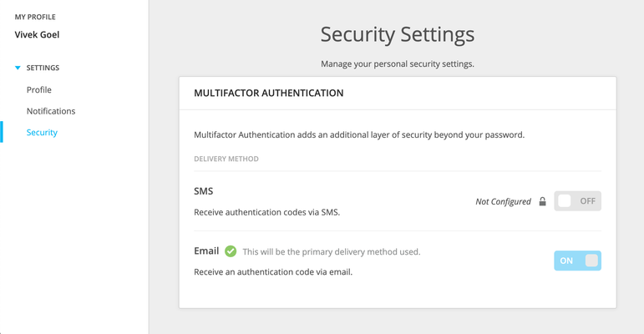The image size is (644, 334).
Task: Turn off the Email authentication toggle
Action: (x=577, y=261)
